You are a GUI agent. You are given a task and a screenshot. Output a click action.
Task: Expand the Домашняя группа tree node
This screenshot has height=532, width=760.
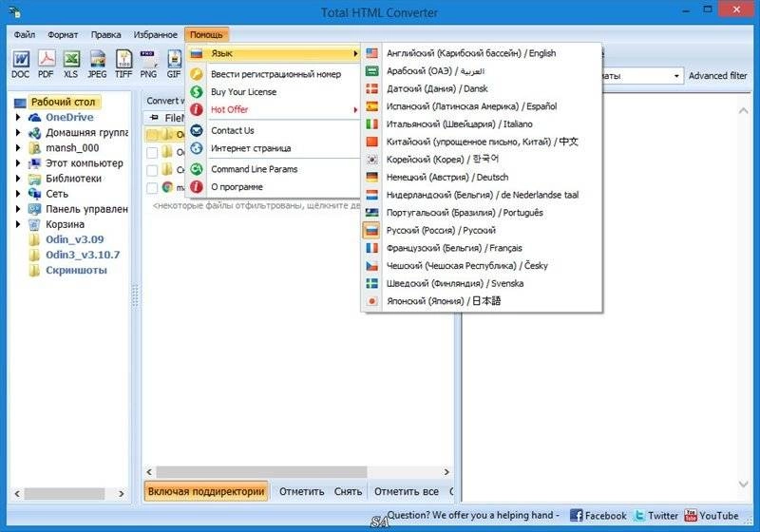point(18,132)
